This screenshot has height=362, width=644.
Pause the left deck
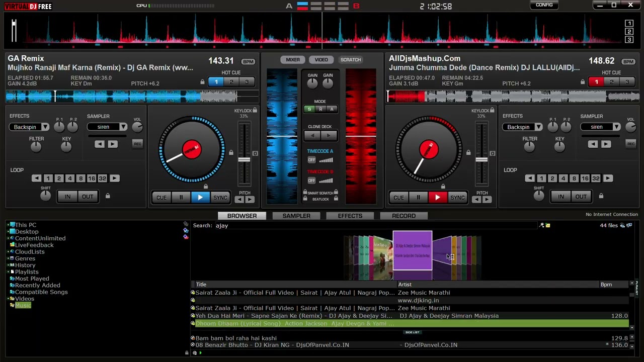point(181,198)
